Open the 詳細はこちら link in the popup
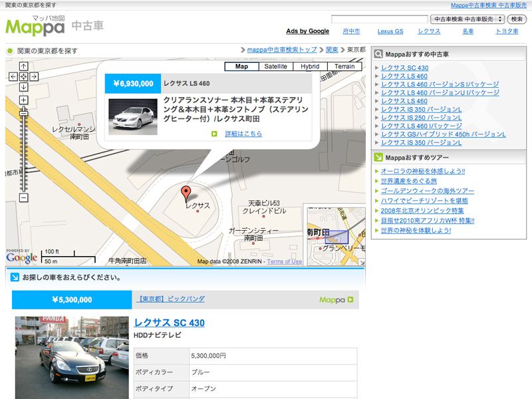Image resolution: width=532 pixels, height=399 pixels. [243, 134]
